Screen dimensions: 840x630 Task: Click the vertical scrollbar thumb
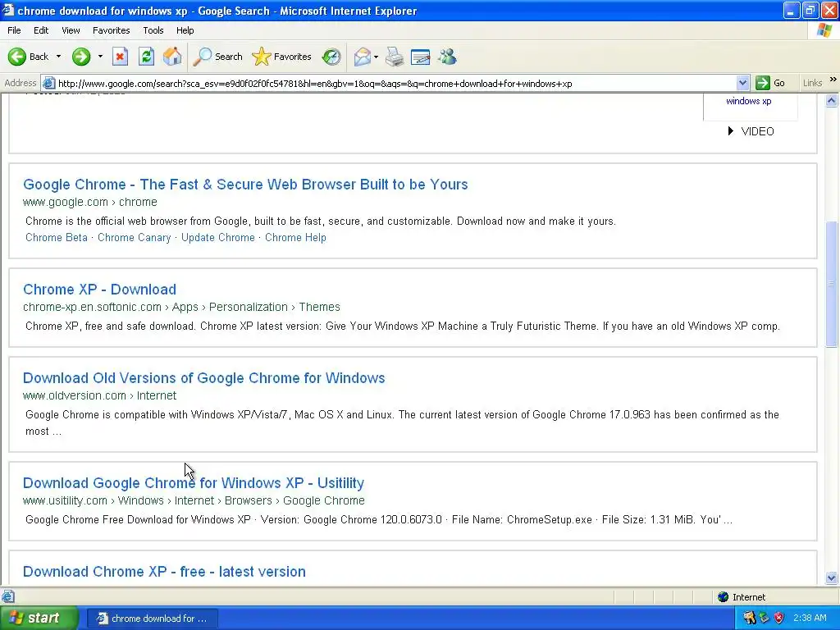click(x=832, y=284)
